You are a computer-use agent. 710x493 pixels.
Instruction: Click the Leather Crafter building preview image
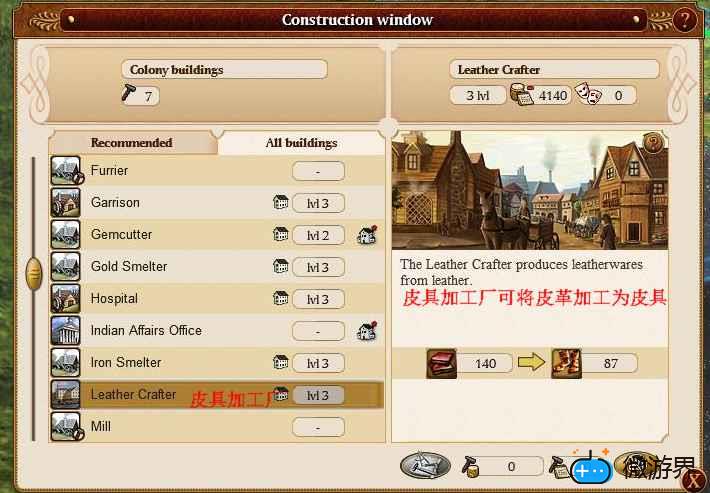tap(530, 191)
